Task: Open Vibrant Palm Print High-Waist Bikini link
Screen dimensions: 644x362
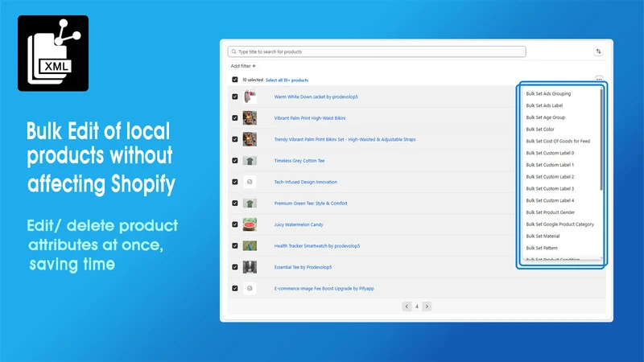Action: (x=310, y=118)
